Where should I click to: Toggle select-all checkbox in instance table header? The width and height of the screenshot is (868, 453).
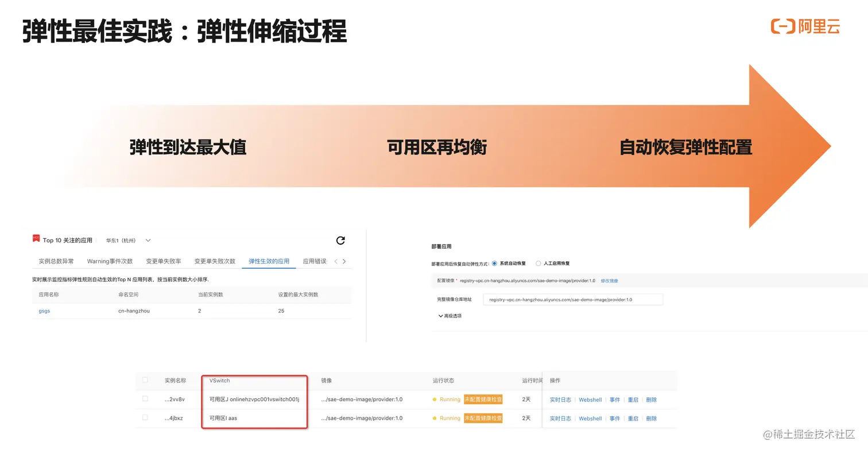click(x=145, y=380)
